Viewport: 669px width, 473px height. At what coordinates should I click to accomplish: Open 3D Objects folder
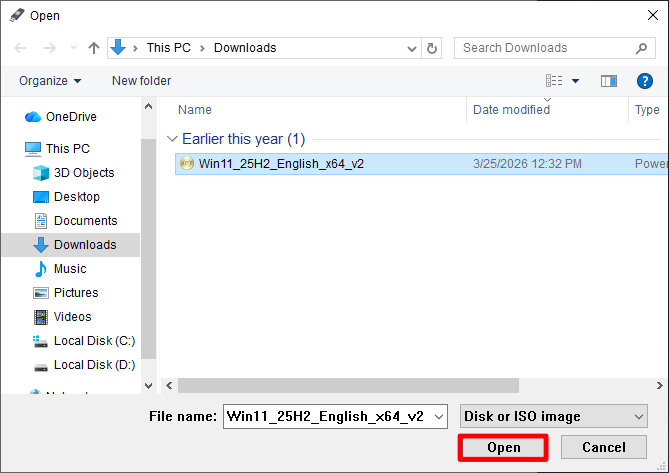(x=84, y=173)
